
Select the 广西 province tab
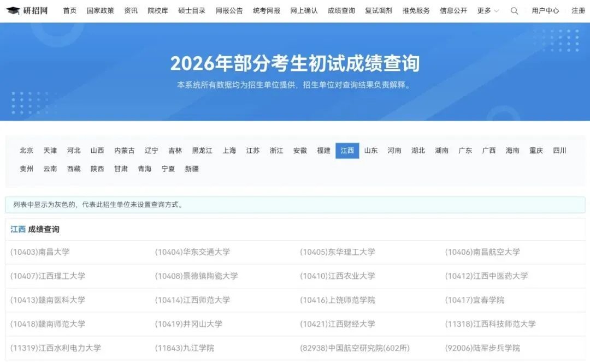tap(489, 151)
